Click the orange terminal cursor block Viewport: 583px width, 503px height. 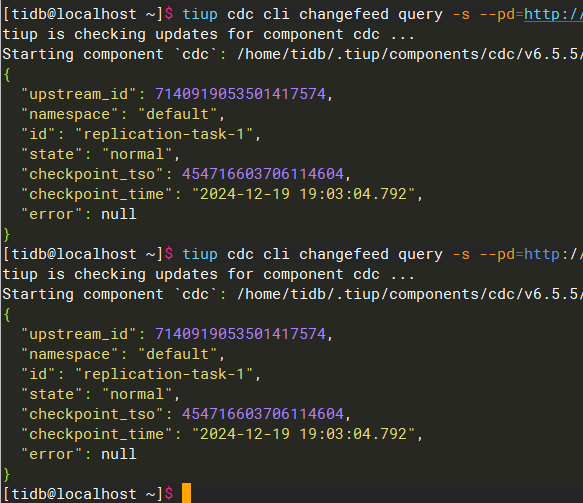coord(186,493)
